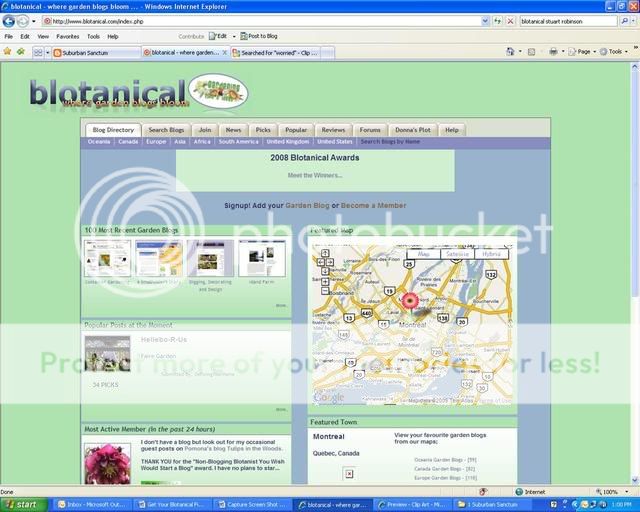Click the Windows start button
This screenshot has width=640, height=512.
coord(23,505)
